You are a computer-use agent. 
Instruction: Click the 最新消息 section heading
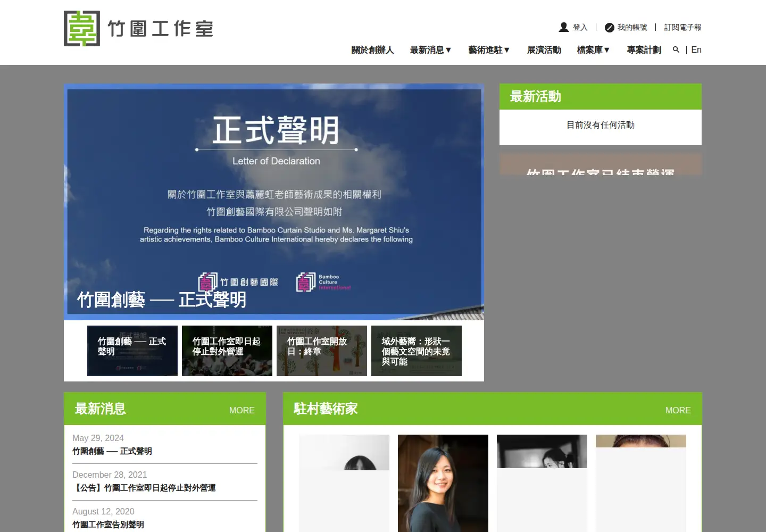coord(100,409)
